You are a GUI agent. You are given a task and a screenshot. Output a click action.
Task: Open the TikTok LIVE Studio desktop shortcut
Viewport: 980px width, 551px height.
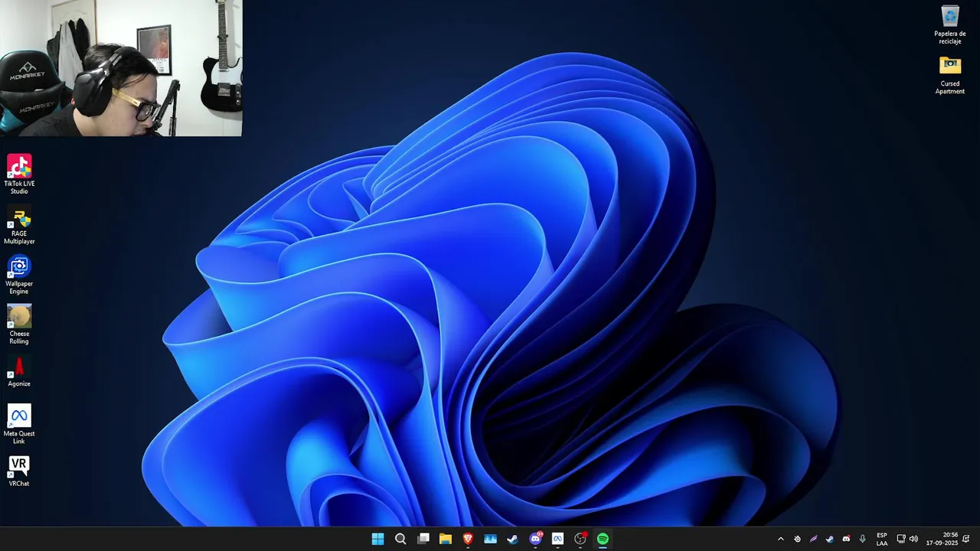click(19, 174)
